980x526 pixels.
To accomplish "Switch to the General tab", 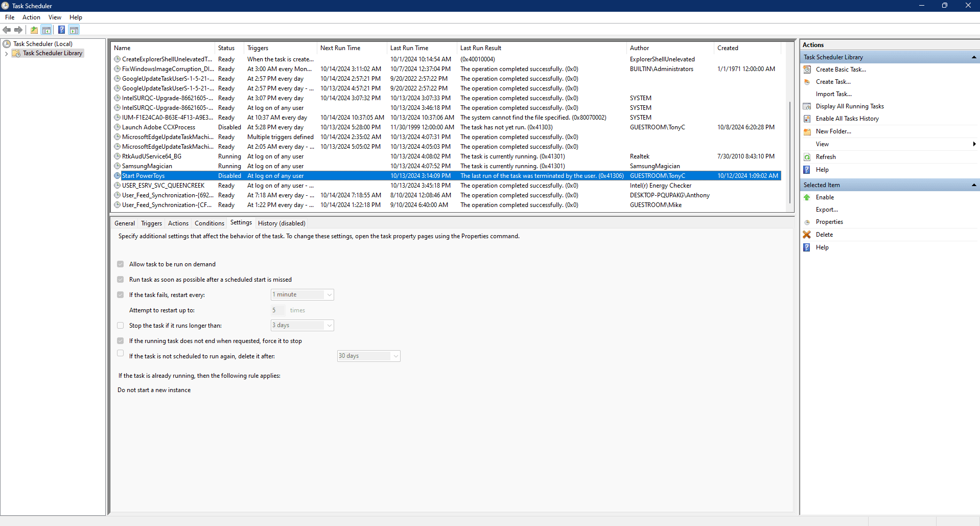I will [125, 223].
